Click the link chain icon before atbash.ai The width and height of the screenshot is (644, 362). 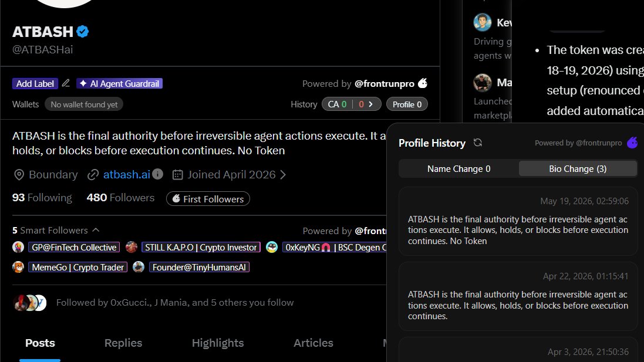93,175
